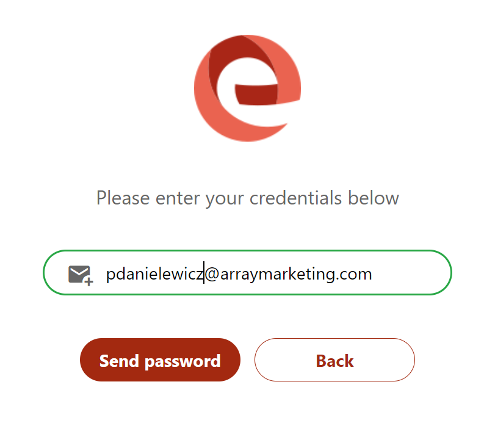This screenshot has width=484, height=448.
Task: Place cursor in 'arraymarketing' domain text
Action: (x=277, y=274)
